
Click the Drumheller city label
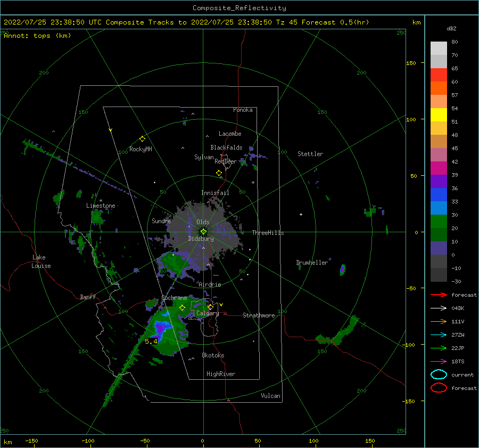coord(312,263)
